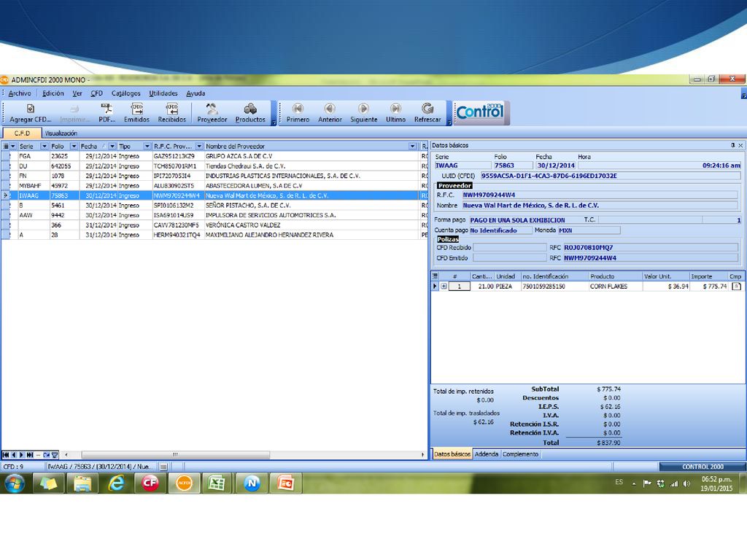Close the Datos básicos panel

(x=741, y=145)
